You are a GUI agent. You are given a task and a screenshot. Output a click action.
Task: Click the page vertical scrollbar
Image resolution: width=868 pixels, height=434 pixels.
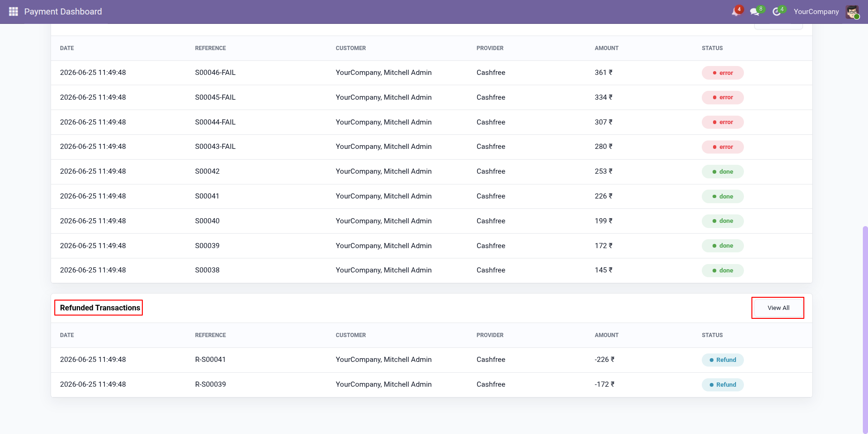pos(865,330)
